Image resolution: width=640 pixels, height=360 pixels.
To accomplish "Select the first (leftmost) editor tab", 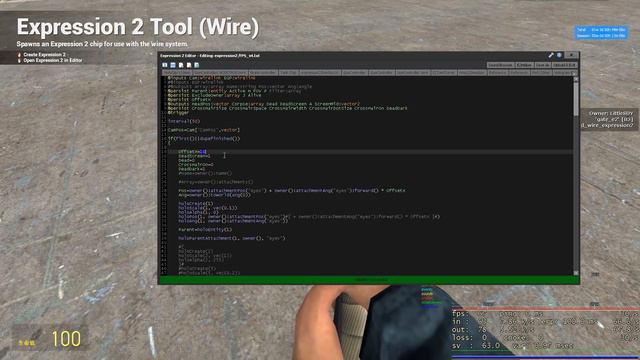I will click(177, 73).
